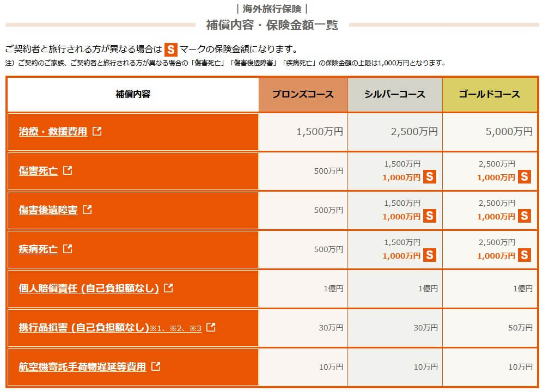Screen dimensions: 543x392
Task: Click external-link icon beside 疾病死亡
Action: point(68,249)
